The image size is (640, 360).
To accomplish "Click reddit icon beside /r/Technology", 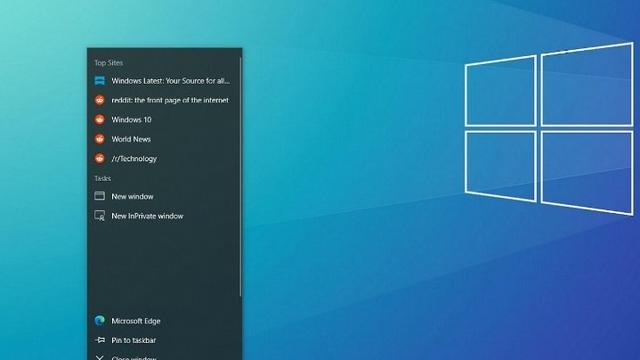I will [100, 158].
